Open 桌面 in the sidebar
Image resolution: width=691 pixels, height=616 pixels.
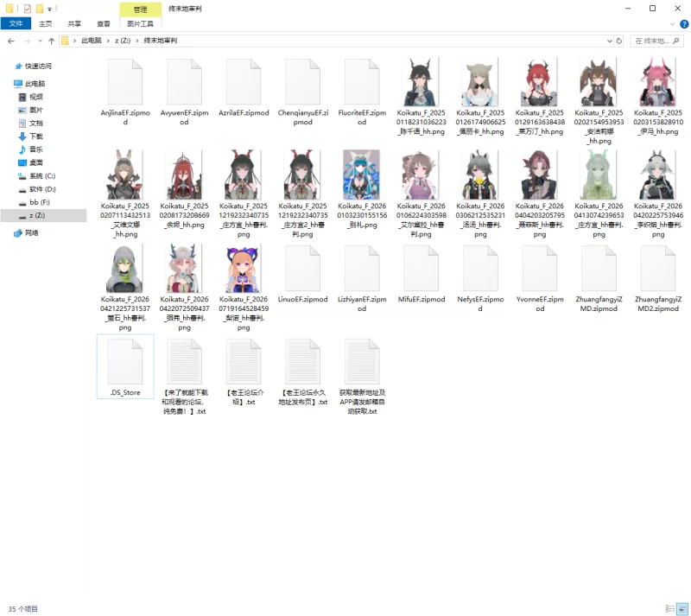[x=36, y=162]
